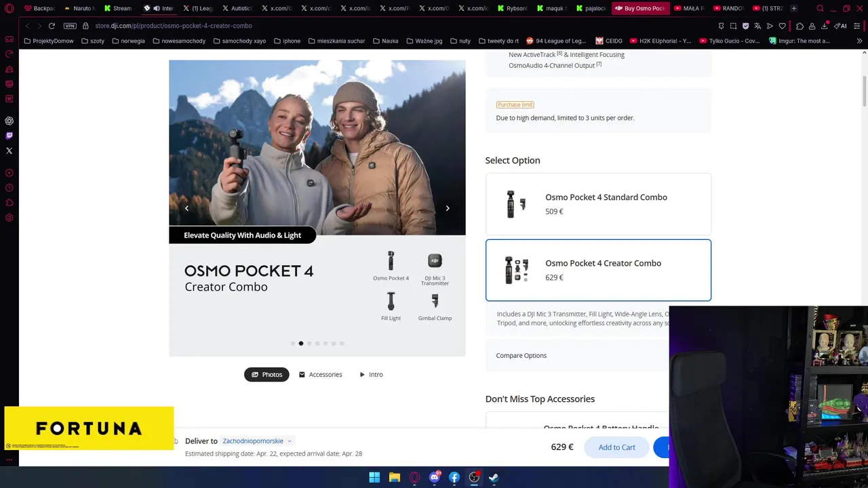Image resolution: width=868 pixels, height=488 pixels.
Task: Show next product photo arrow
Action: 448,208
